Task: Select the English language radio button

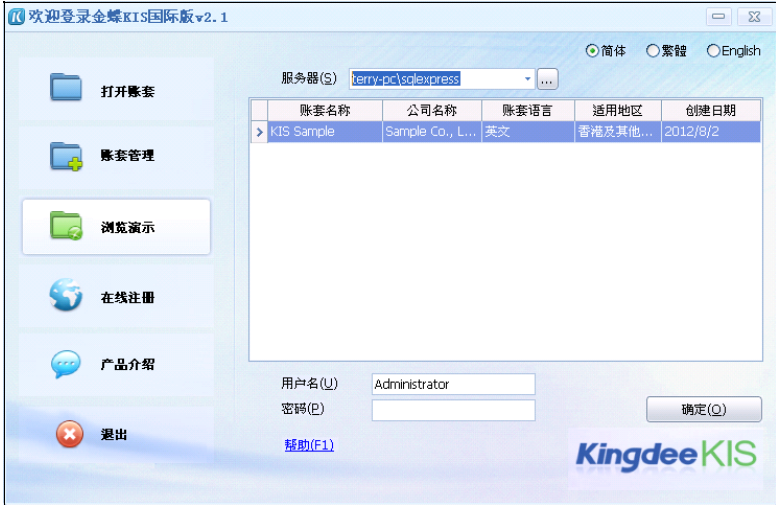Action: coord(713,51)
